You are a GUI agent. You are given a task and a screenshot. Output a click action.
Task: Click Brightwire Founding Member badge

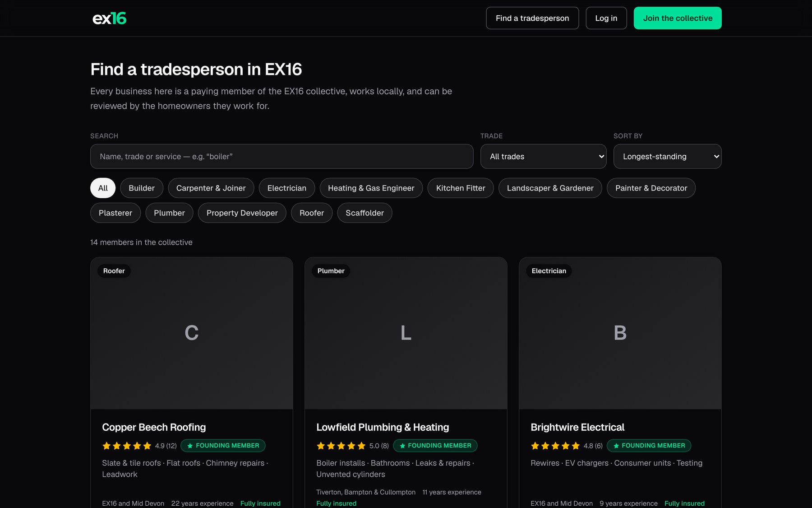coord(649,446)
